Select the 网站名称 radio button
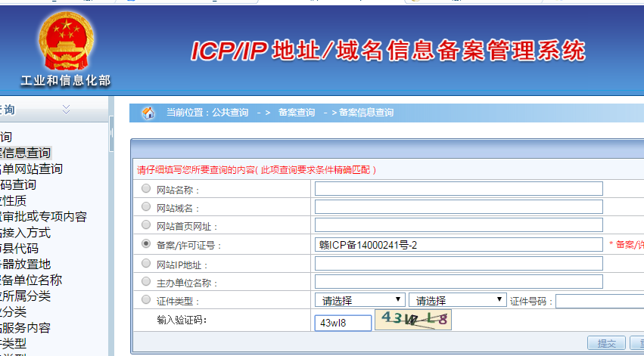This screenshot has height=356, width=644. click(146, 188)
